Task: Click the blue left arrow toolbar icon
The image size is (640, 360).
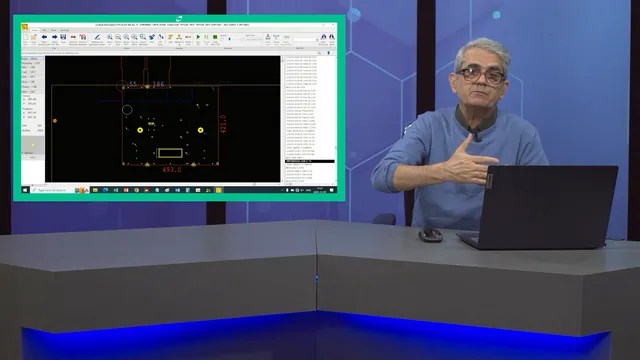Action: 44,37
